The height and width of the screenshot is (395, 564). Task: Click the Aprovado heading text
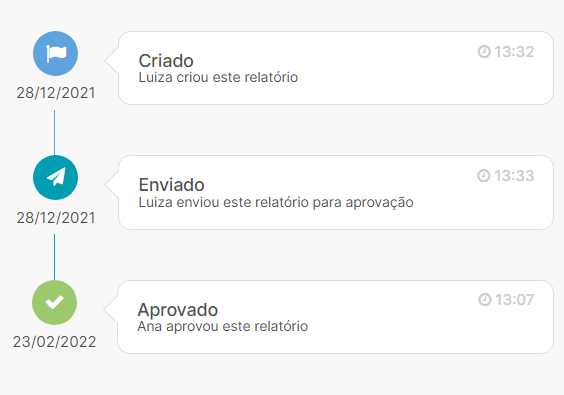(178, 310)
